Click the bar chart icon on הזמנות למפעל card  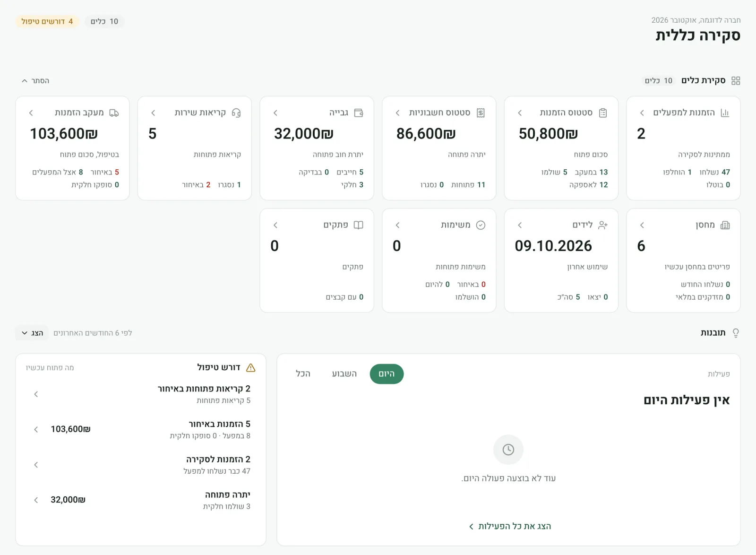pyautogui.click(x=725, y=113)
